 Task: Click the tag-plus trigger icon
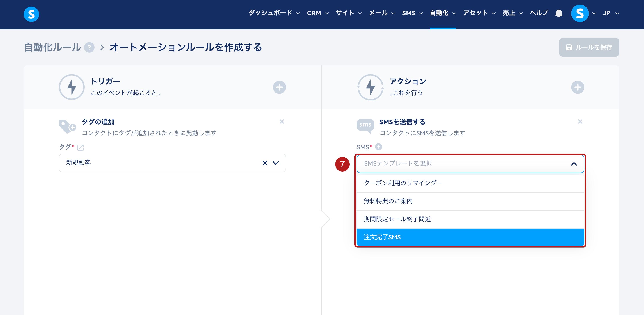(x=68, y=127)
